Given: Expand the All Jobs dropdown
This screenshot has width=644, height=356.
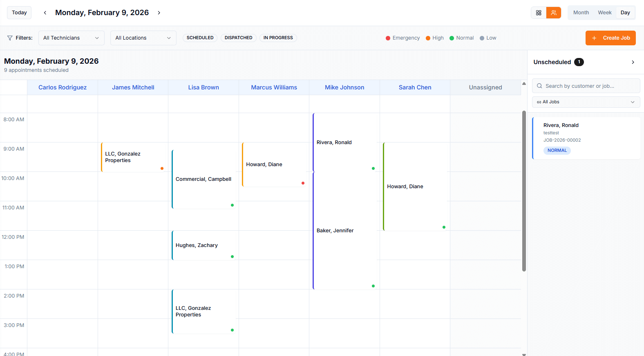Looking at the screenshot, I should coord(586,102).
